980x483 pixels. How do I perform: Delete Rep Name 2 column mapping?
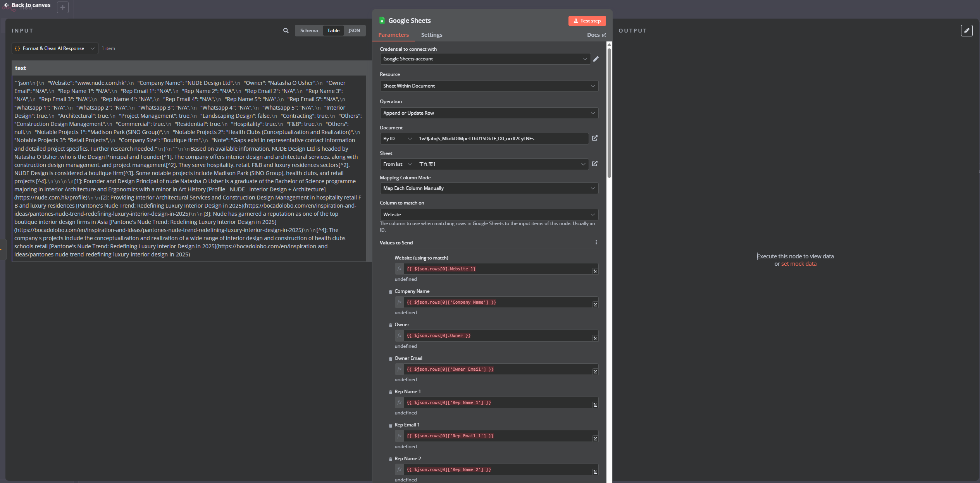(390, 459)
